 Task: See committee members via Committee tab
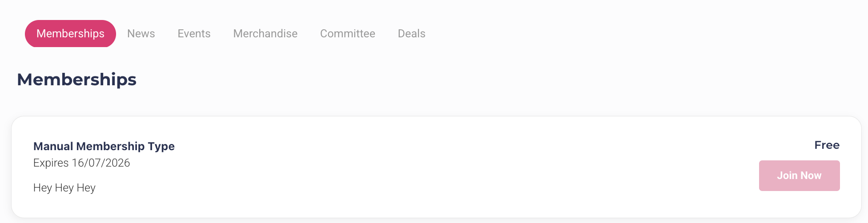point(347,34)
